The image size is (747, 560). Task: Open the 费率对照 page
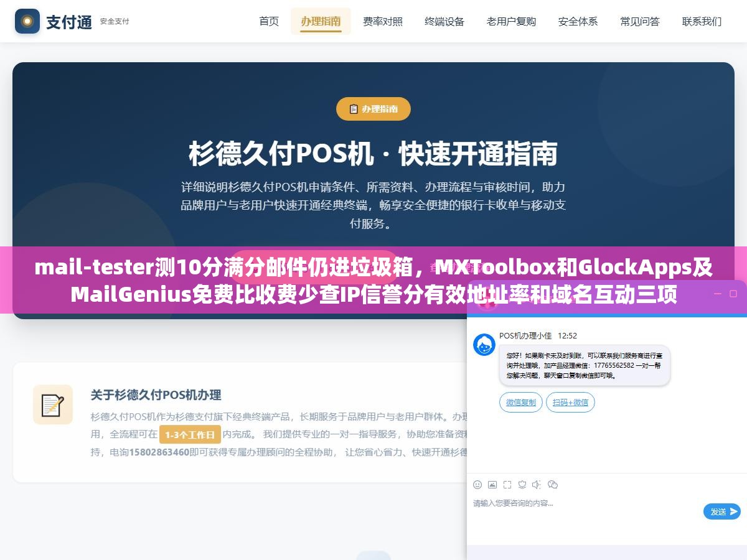383,21
